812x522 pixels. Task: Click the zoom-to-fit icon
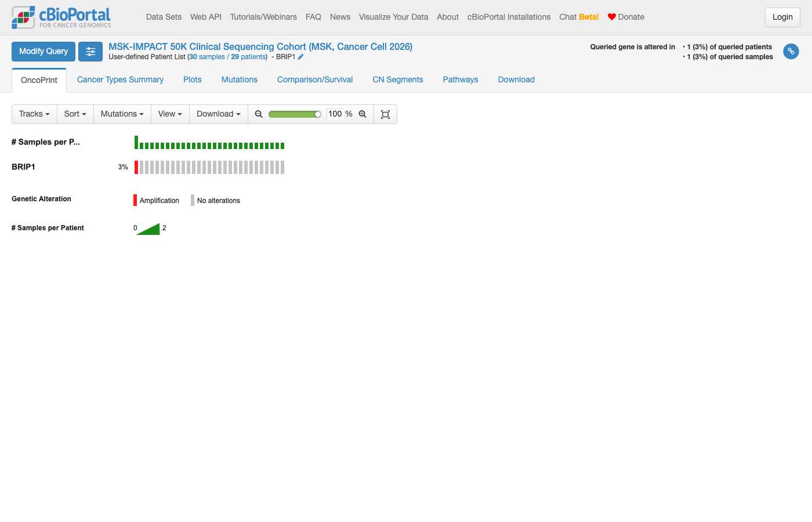[x=385, y=114]
